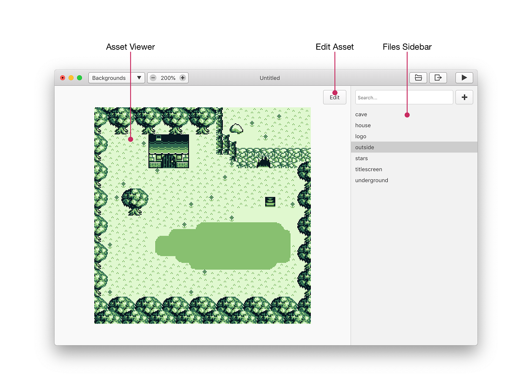The height and width of the screenshot is (392, 532).
Task: Click the export project icon
Action: 438,78
